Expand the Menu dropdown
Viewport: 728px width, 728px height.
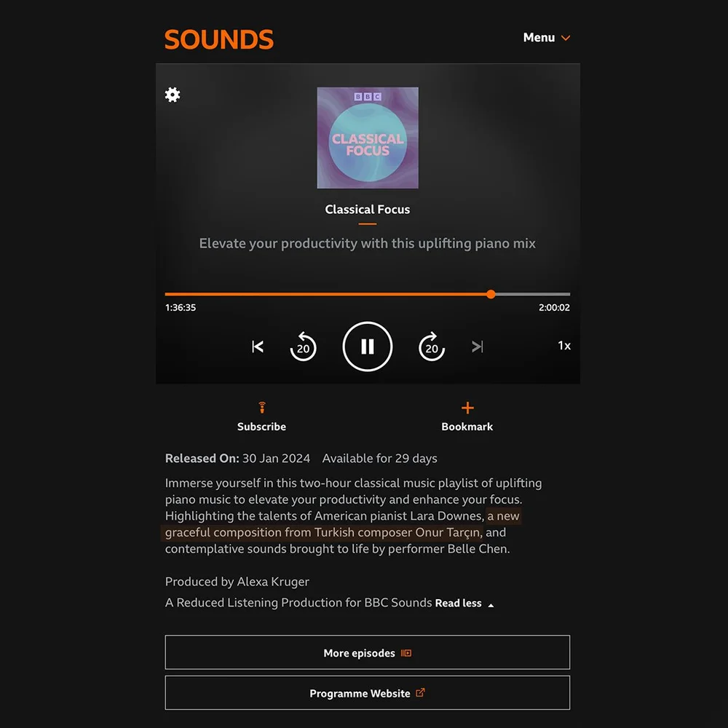[547, 38]
